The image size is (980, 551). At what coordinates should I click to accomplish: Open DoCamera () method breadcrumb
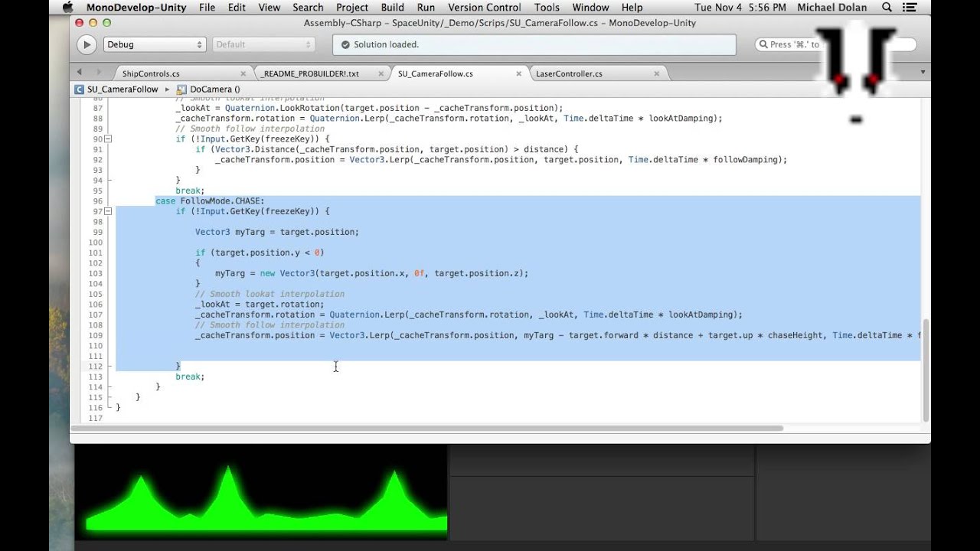coord(215,89)
